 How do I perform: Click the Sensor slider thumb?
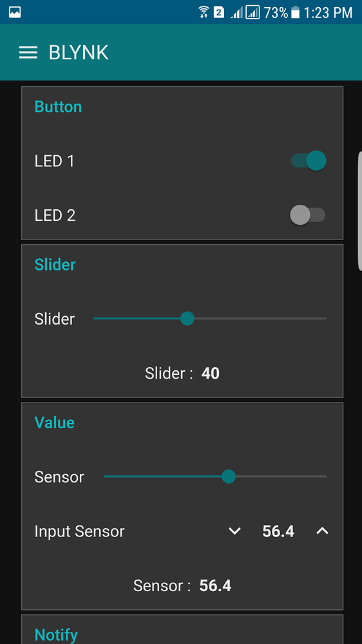(x=229, y=477)
